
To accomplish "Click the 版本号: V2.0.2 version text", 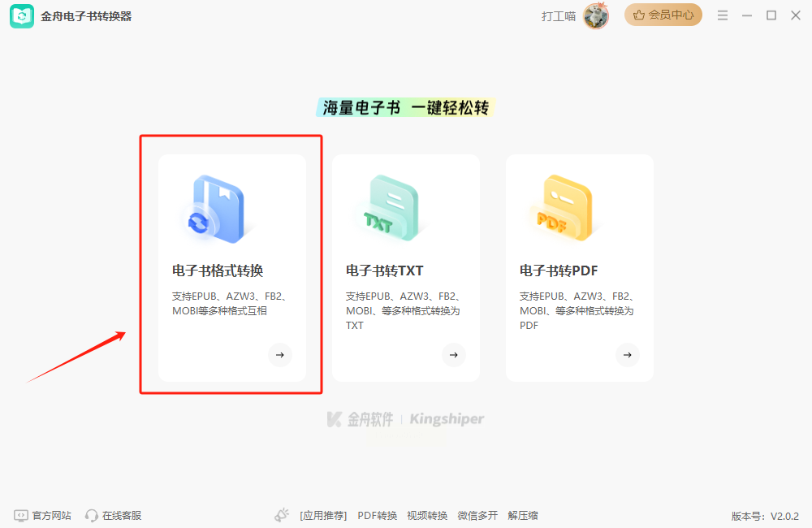I will pyautogui.click(x=765, y=516).
